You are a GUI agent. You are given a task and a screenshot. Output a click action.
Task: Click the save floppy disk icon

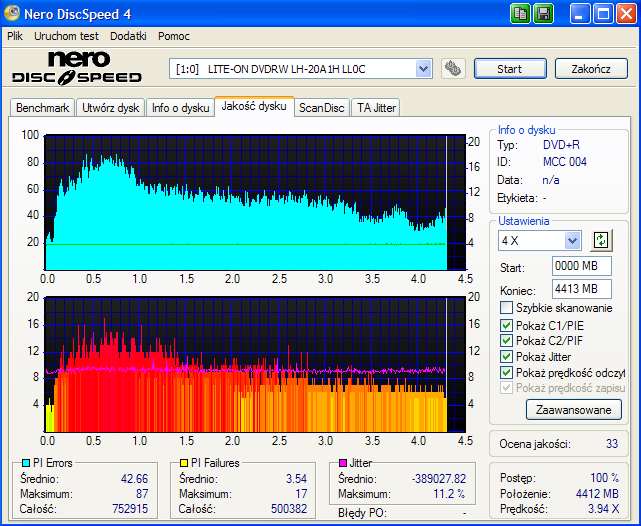click(543, 14)
